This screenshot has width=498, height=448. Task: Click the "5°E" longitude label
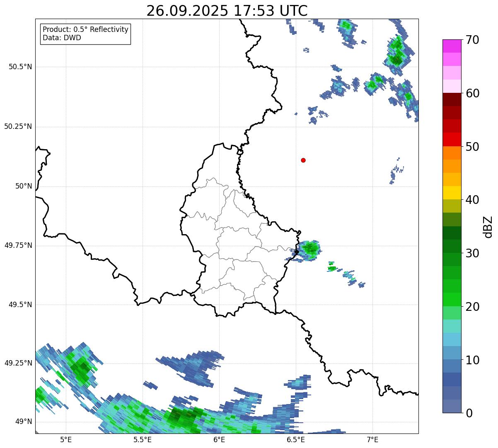pos(66,439)
